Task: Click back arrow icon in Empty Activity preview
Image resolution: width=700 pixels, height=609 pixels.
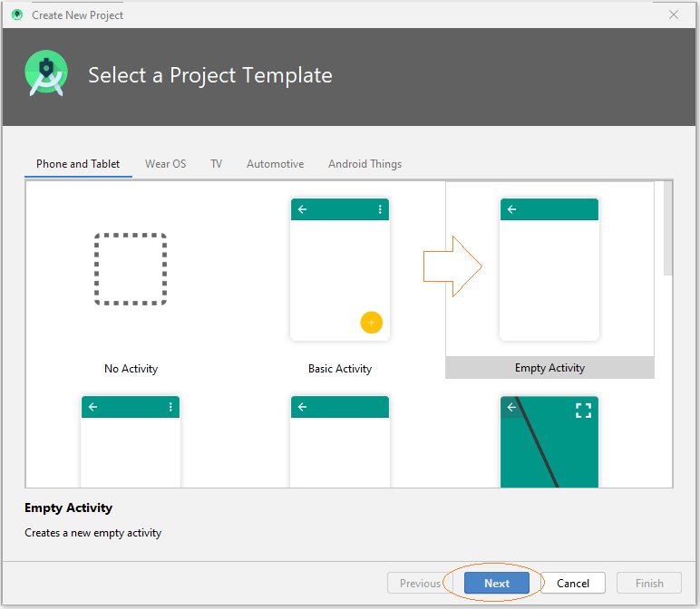Action: click(512, 209)
